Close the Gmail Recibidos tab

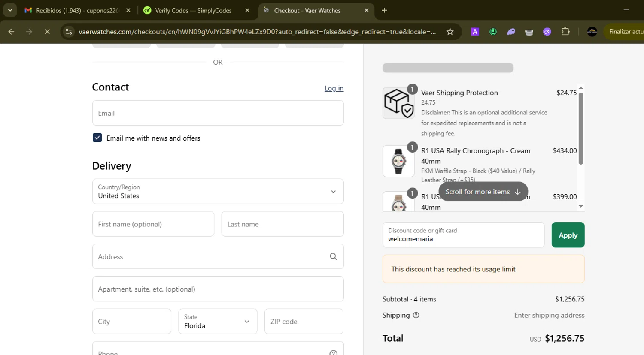point(128,10)
